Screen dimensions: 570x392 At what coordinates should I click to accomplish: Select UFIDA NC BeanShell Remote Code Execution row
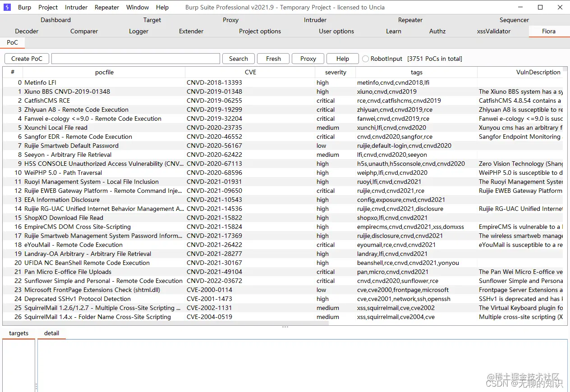[x=283, y=263]
